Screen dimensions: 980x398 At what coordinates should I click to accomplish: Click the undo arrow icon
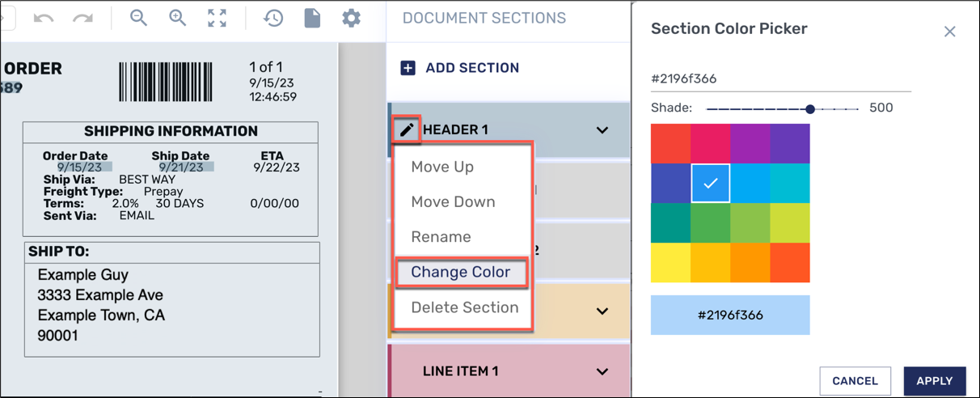pos(44,18)
